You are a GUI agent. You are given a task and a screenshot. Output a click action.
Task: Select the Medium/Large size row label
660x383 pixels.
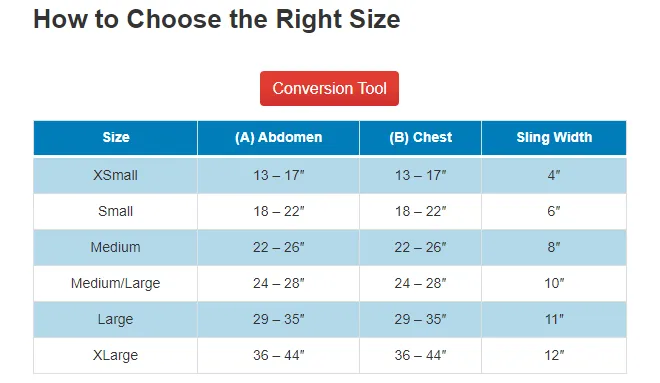click(115, 283)
